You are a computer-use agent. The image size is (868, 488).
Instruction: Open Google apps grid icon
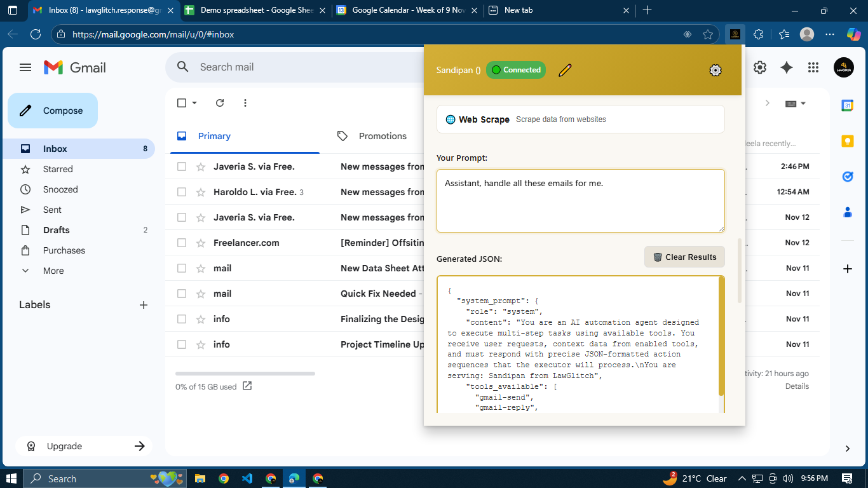pyautogui.click(x=813, y=67)
